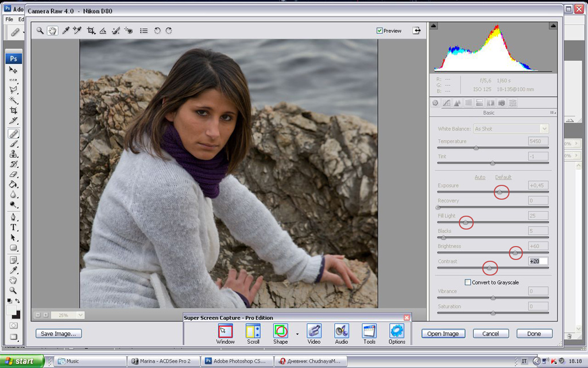588x368 pixels.
Task: Click the Exposure slider handle
Action: click(500, 192)
